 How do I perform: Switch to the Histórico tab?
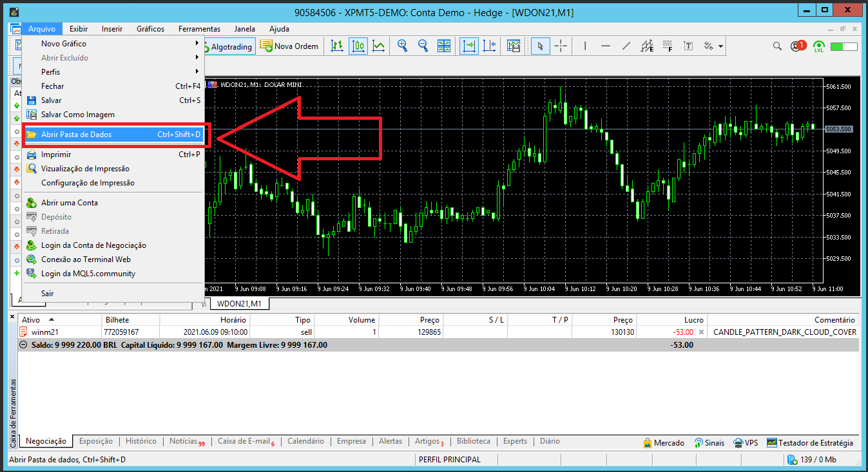(140, 441)
